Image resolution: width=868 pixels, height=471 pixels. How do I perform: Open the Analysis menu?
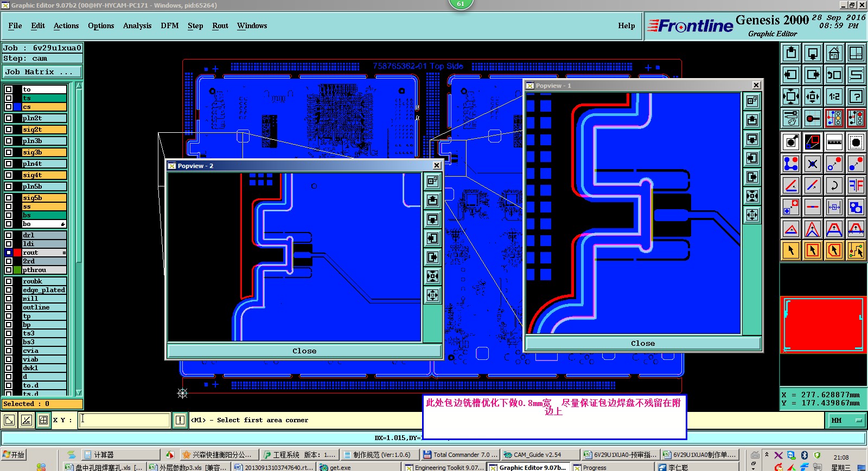click(137, 25)
